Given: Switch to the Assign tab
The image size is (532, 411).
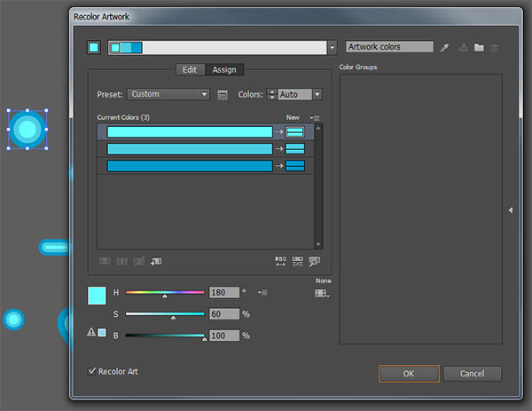Looking at the screenshot, I should (x=224, y=69).
